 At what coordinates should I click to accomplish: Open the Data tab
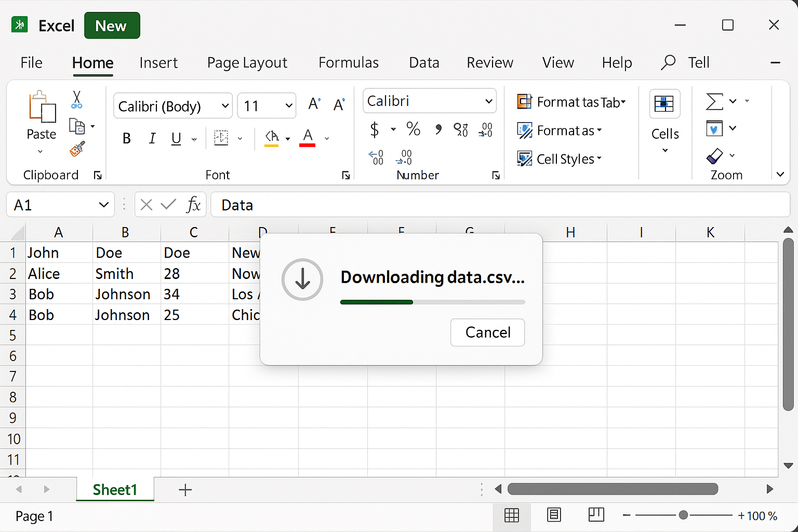[424, 62]
